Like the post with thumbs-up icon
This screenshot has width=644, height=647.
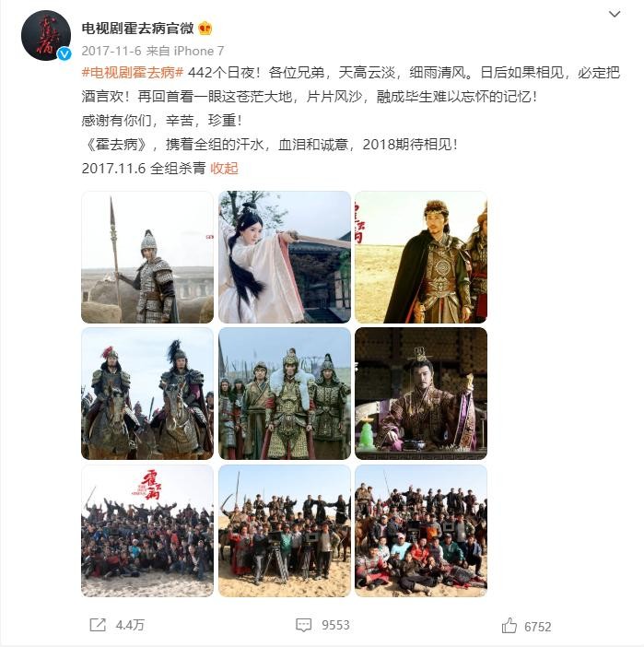coord(509,626)
